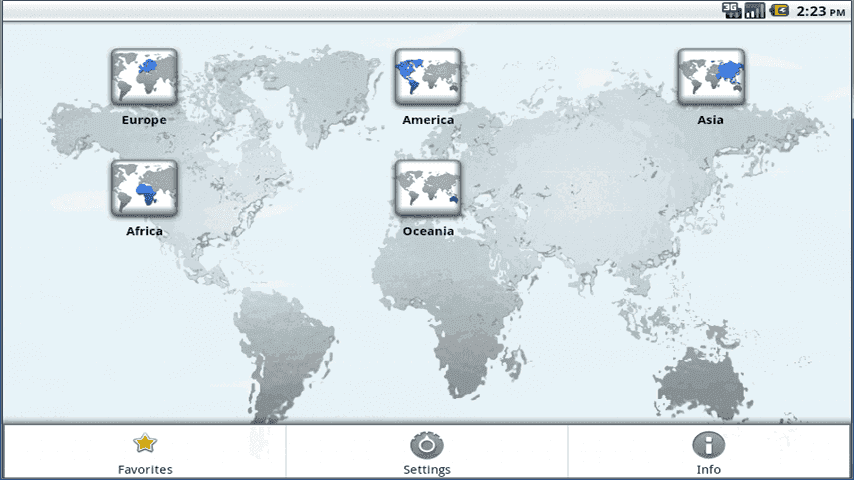
Task: Select the Settings label in bottom bar
Action: tap(427, 469)
